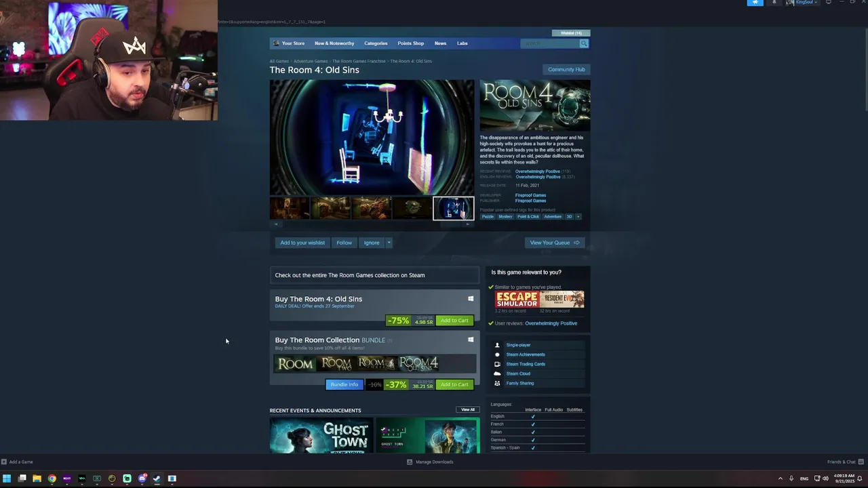Open the Windows notifications bell in the tray
This screenshot has height=488, width=868.
point(859,479)
